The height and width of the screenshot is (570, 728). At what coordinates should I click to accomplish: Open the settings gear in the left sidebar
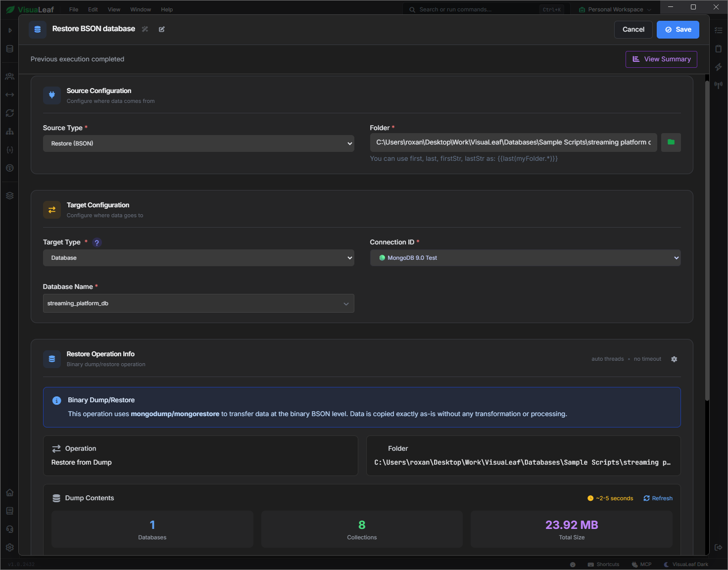9,548
